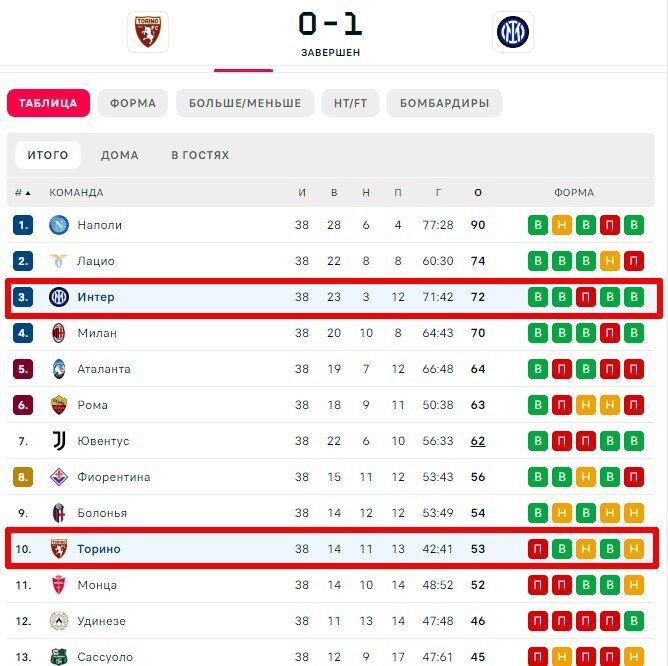This screenshot has height=666, width=668.
Task: Click the Juventus club logo
Action: (x=59, y=441)
